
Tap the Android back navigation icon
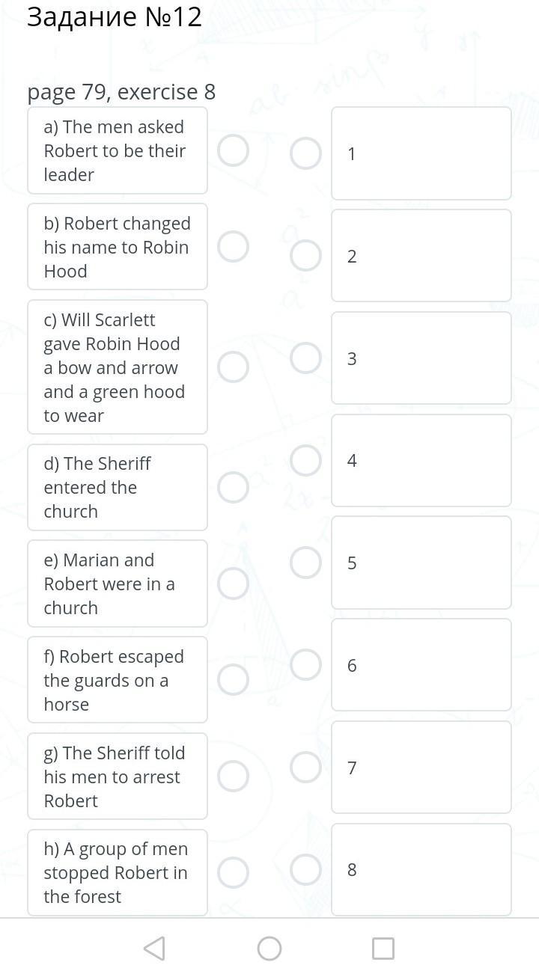point(154,949)
